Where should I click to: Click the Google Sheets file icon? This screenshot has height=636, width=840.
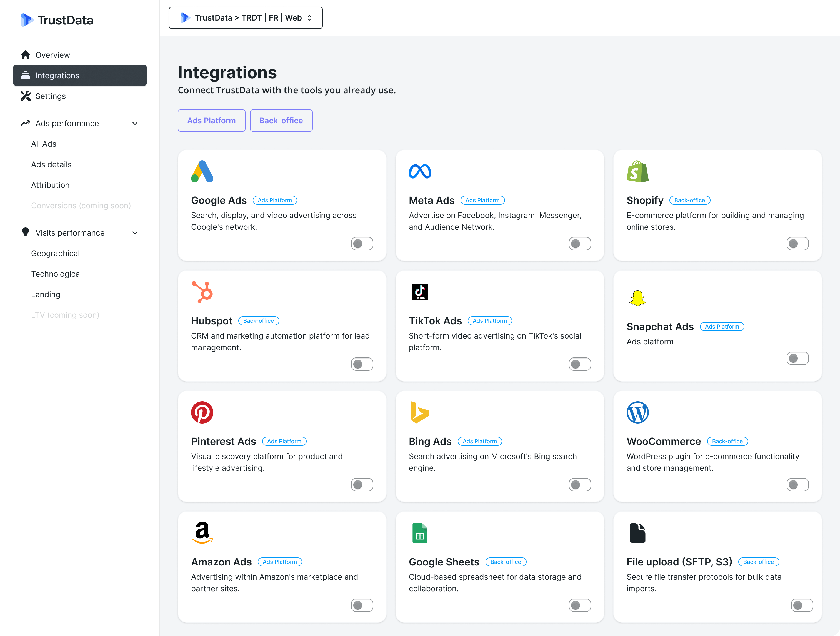[420, 533]
